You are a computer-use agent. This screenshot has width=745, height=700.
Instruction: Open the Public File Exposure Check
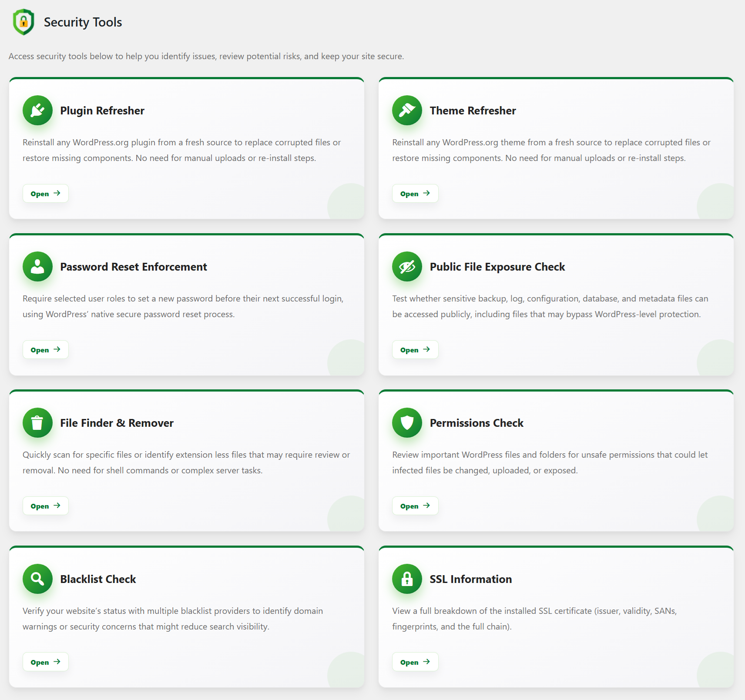point(415,350)
